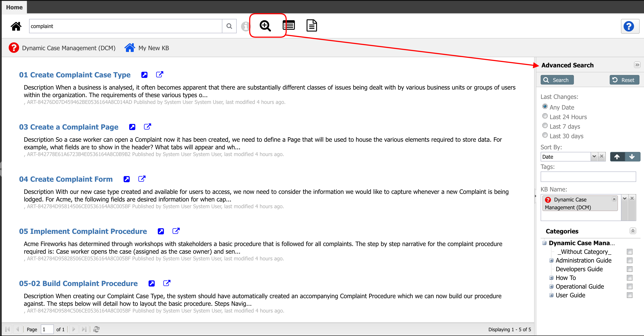
Task: Remove Dynamic Case Management tag from KB Name
Action: (614, 199)
